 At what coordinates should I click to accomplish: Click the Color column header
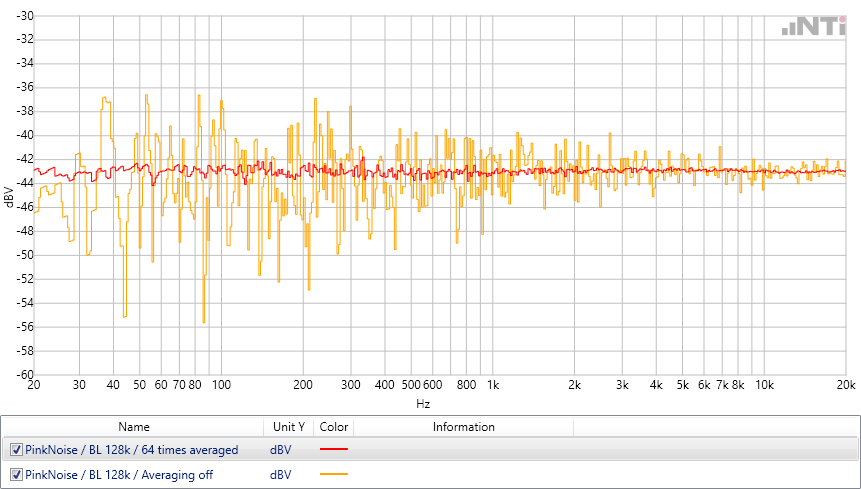point(333,427)
